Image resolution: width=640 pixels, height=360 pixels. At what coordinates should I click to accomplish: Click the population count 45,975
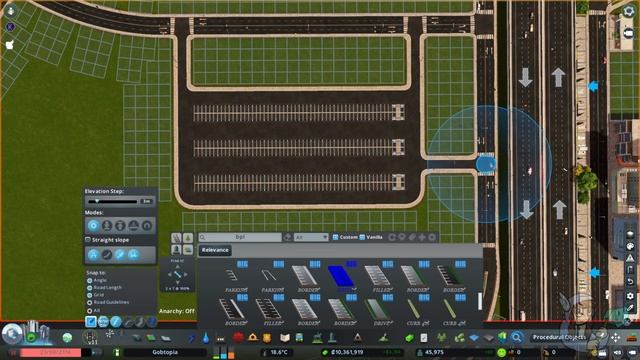pos(434,352)
